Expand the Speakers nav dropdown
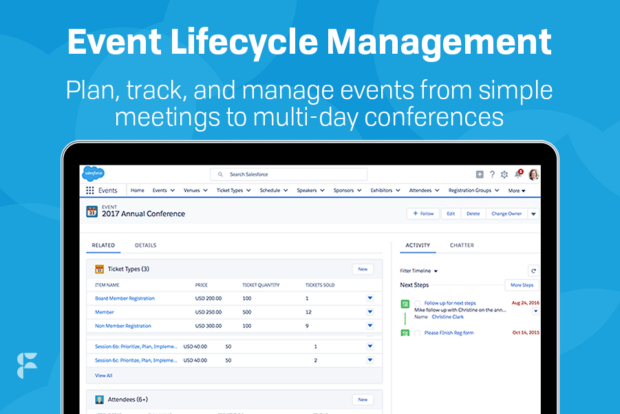The image size is (620, 414). [x=322, y=191]
